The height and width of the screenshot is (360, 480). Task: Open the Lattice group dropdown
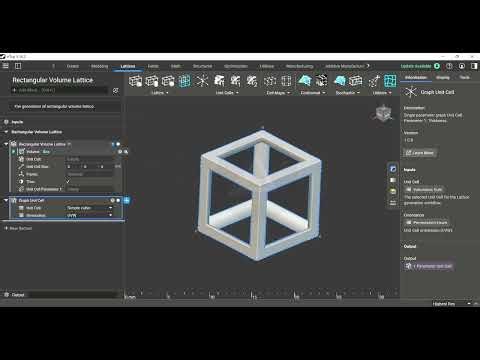(160, 93)
